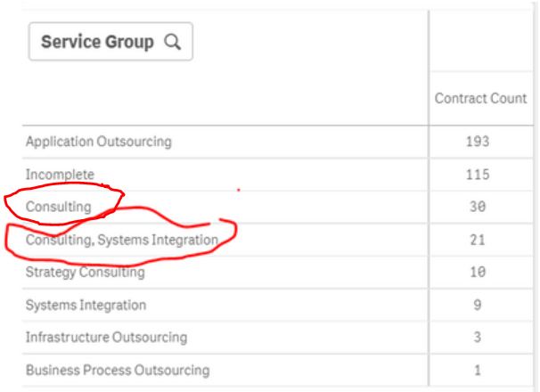Viewport: 540px width, 392px height.
Task: Click the contract count value 115
Action: (x=478, y=174)
